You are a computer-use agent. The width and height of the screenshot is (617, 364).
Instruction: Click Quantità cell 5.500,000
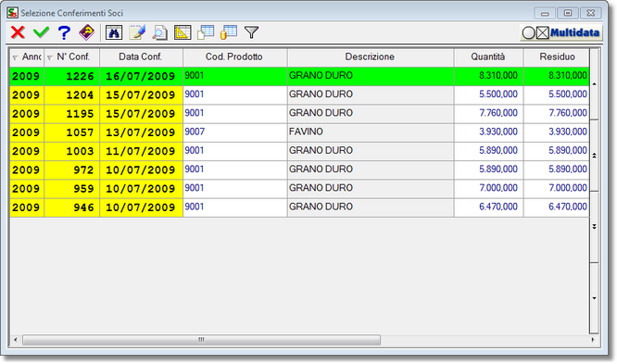point(488,94)
